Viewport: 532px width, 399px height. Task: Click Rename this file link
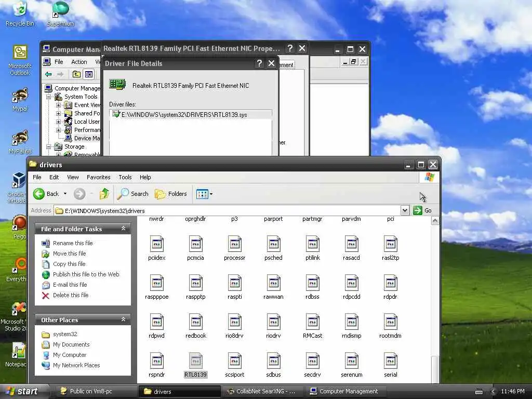[73, 243]
